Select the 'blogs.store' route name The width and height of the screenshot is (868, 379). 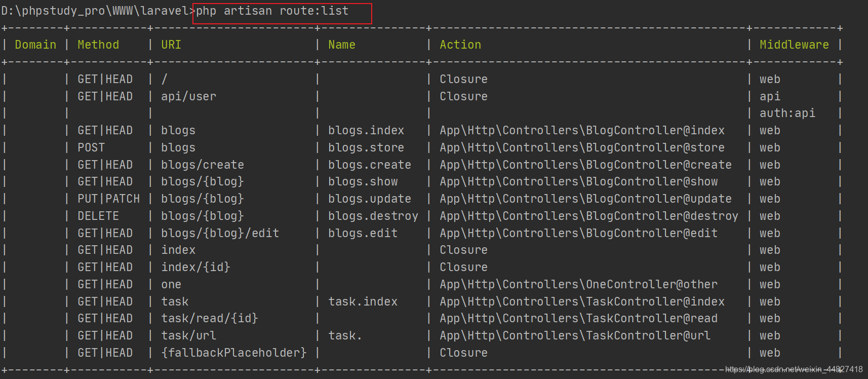pos(366,147)
